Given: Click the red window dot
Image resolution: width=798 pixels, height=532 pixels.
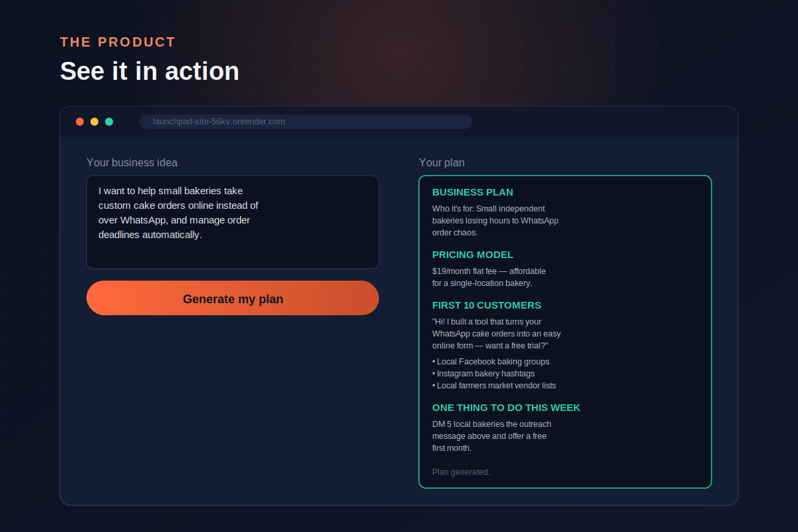Looking at the screenshot, I should pos(80,122).
